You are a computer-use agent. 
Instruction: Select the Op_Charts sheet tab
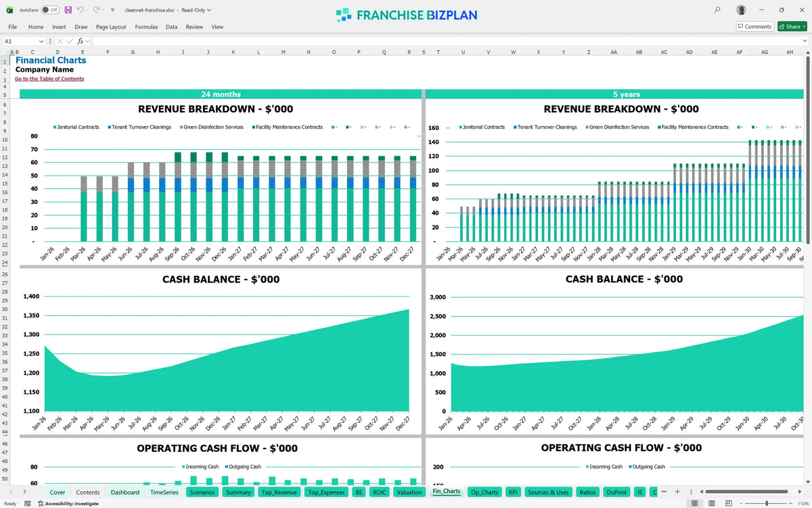click(484, 492)
